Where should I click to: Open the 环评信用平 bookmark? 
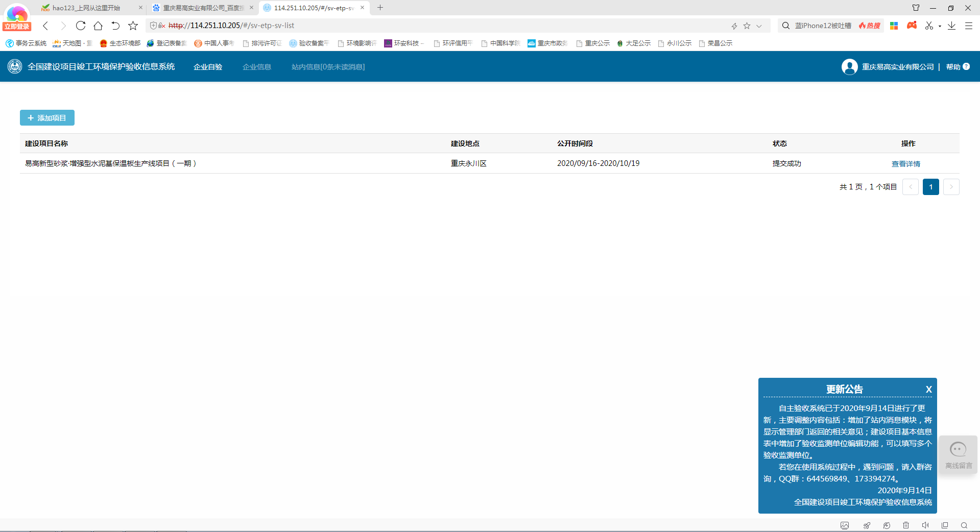(453, 43)
